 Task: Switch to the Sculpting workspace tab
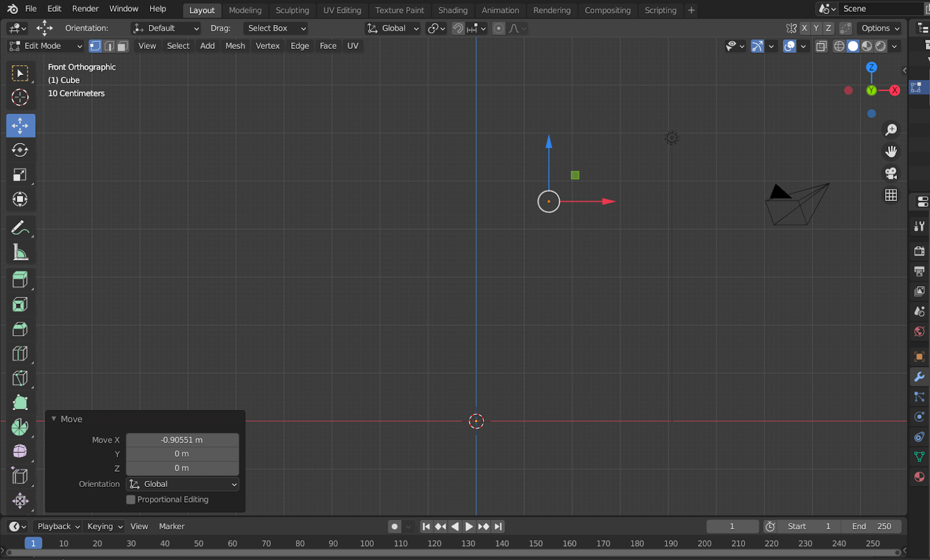point(292,10)
